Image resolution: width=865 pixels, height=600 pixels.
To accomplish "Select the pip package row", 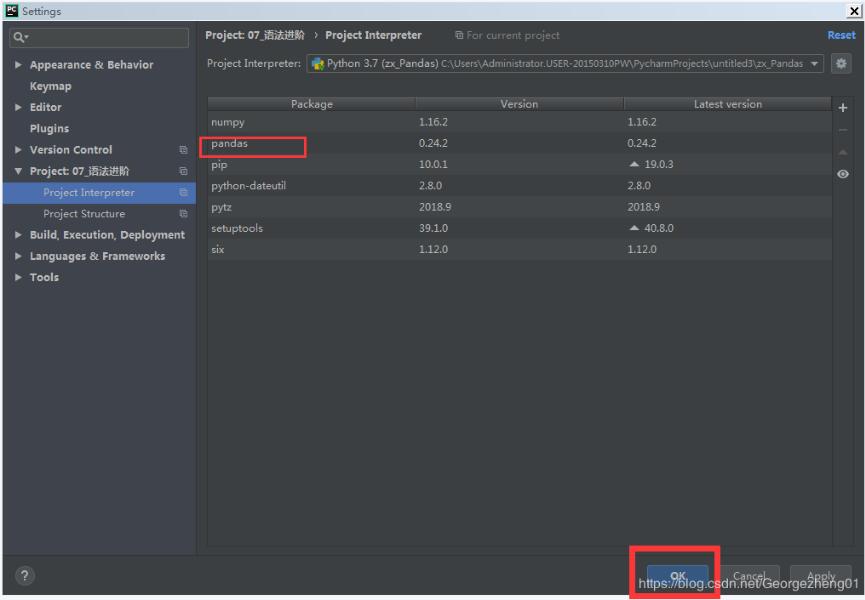I will pyautogui.click(x=519, y=164).
